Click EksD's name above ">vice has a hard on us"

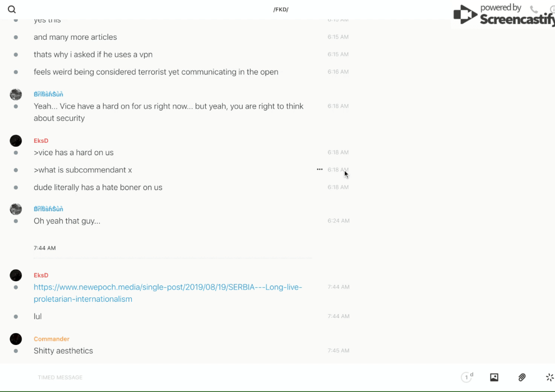(41, 141)
